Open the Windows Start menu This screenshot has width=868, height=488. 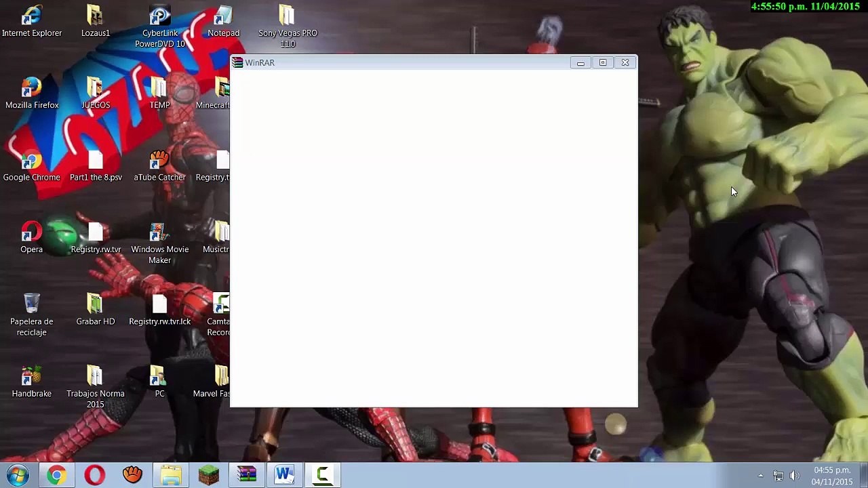pos(18,475)
